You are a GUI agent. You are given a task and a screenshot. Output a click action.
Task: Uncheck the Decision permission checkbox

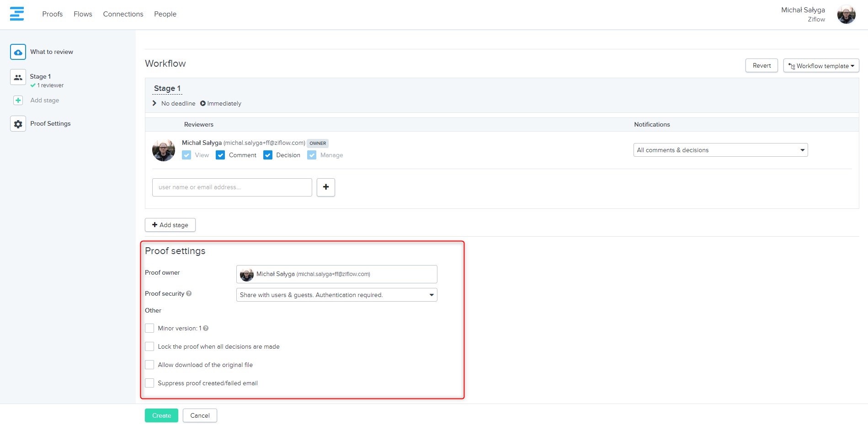(x=268, y=155)
